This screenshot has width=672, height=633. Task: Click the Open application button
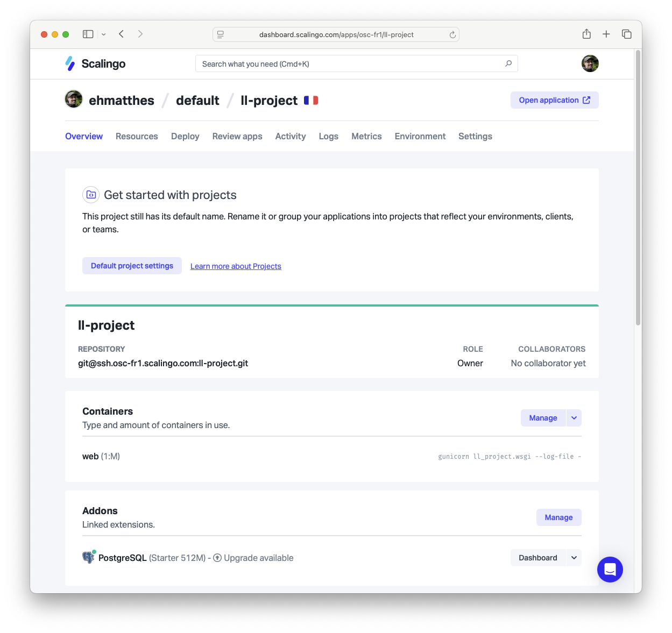coord(555,100)
